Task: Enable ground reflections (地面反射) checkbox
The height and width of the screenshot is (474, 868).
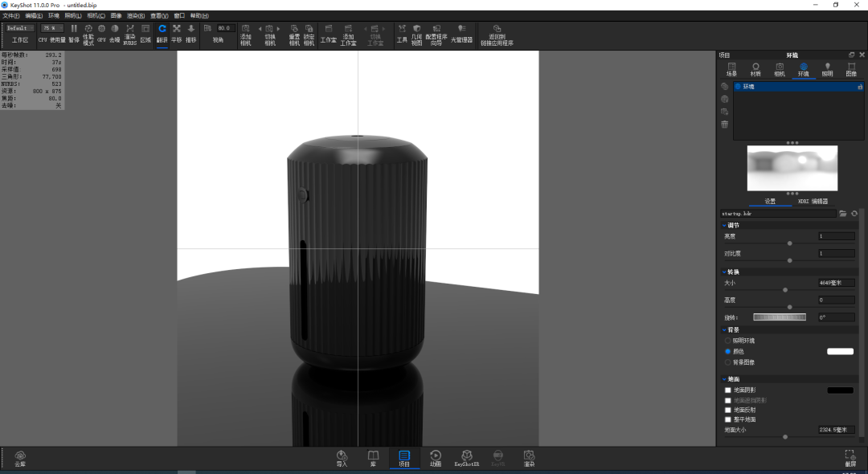Action: click(728, 410)
